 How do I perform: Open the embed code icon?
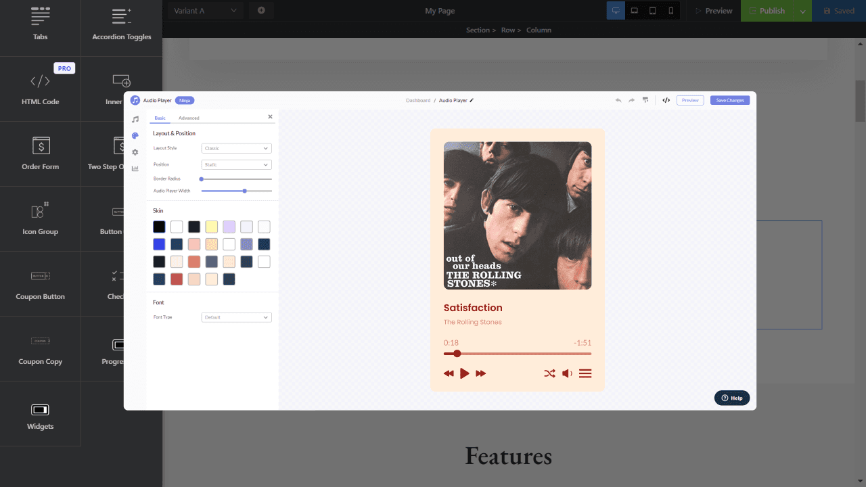[666, 100]
